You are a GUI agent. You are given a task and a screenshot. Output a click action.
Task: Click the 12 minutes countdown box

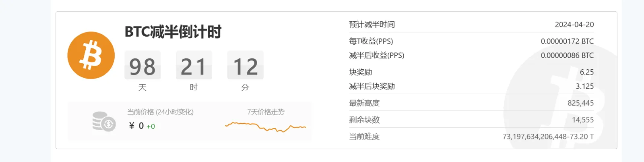pyautogui.click(x=245, y=66)
